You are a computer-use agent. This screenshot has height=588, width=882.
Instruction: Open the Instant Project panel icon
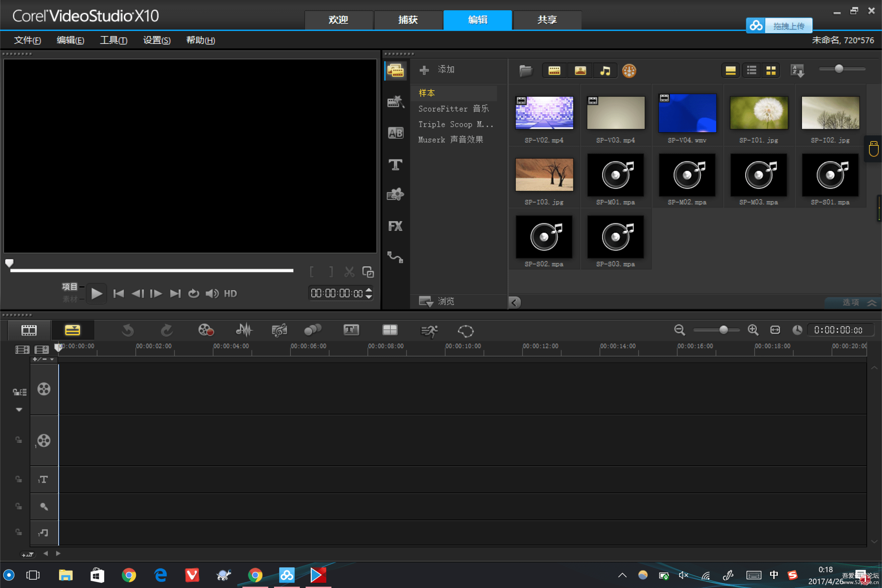click(x=395, y=102)
